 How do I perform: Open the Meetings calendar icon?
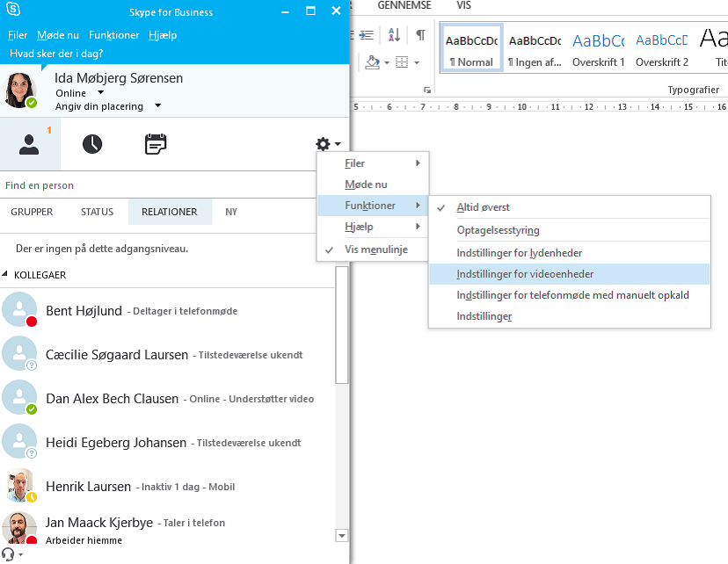[x=156, y=144]
